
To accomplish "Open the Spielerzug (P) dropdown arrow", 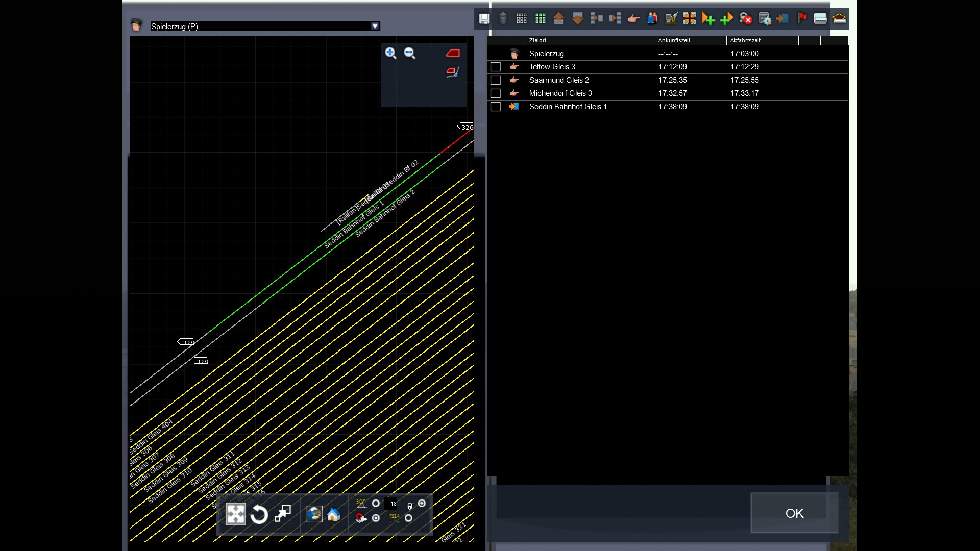I will point(375,26).
